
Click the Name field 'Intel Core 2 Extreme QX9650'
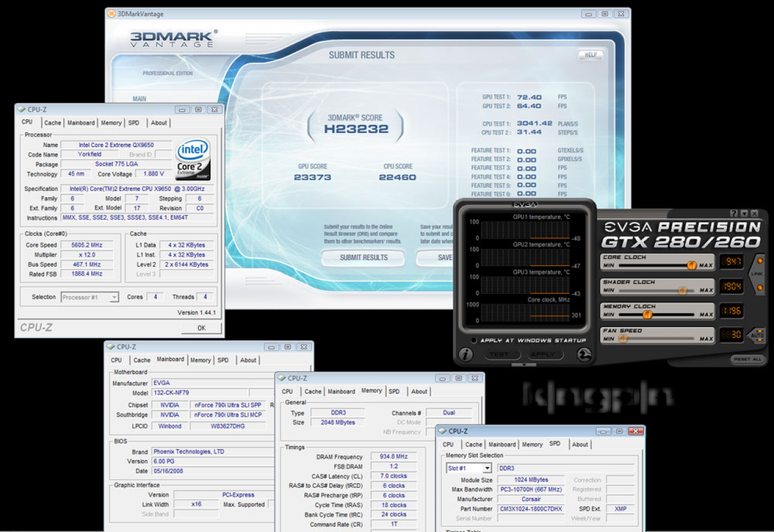tap(116, 145)
